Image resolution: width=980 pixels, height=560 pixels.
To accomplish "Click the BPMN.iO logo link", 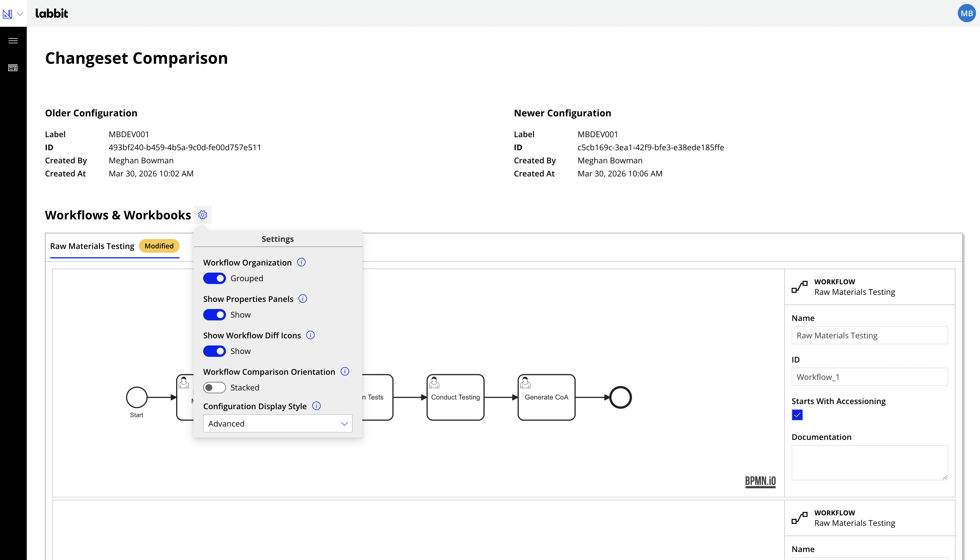I will click(760, 481).
